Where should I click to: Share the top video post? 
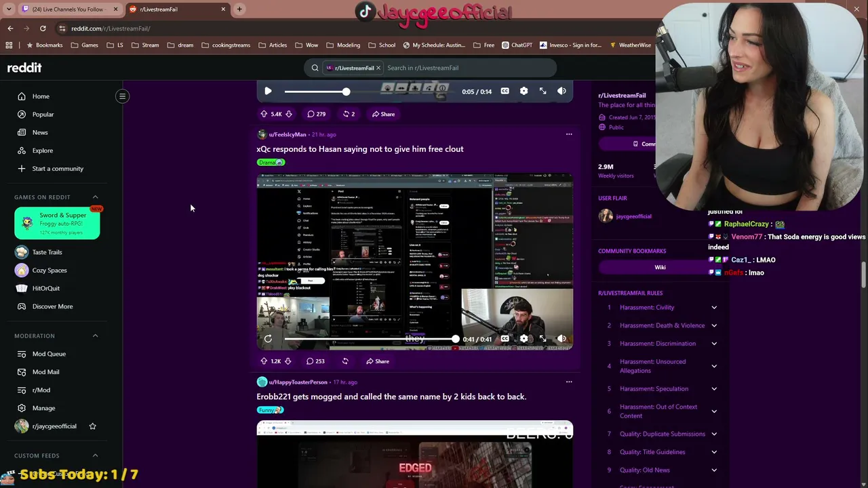point(383,114)
